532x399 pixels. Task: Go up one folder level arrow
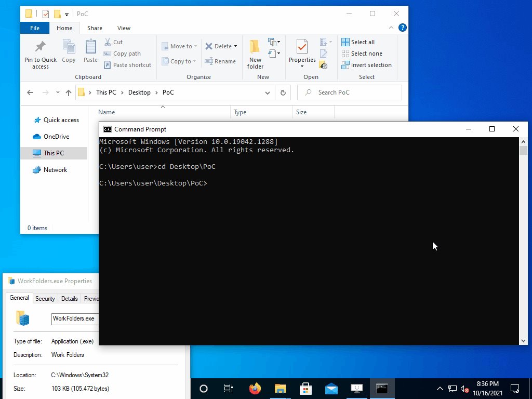pos(69,92)
